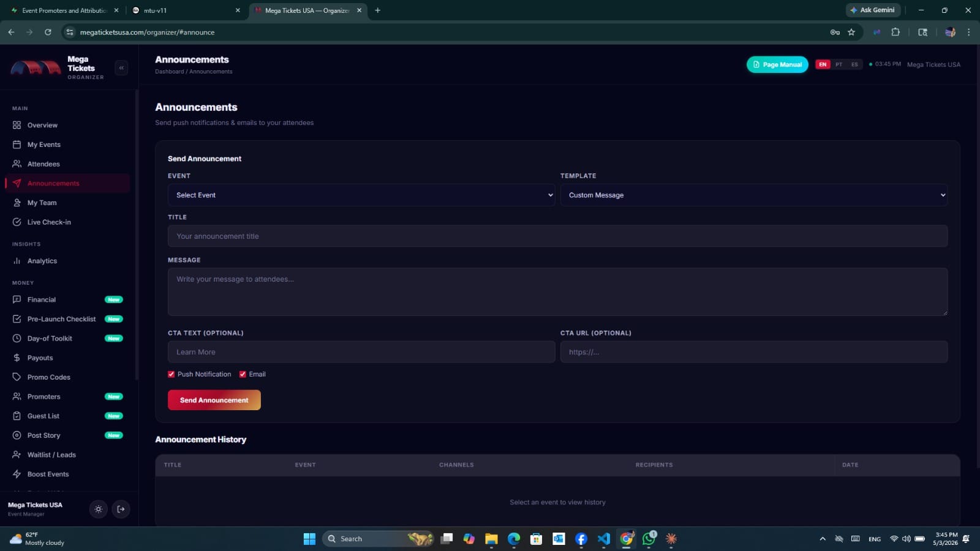Click the Live Check-in checkmark icon
The width and height of the screenshot is (980, 551).
(17, 222)
